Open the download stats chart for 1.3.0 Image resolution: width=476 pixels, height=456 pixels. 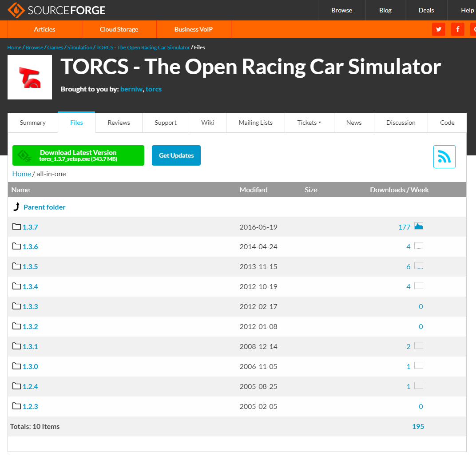pos(419,365)
